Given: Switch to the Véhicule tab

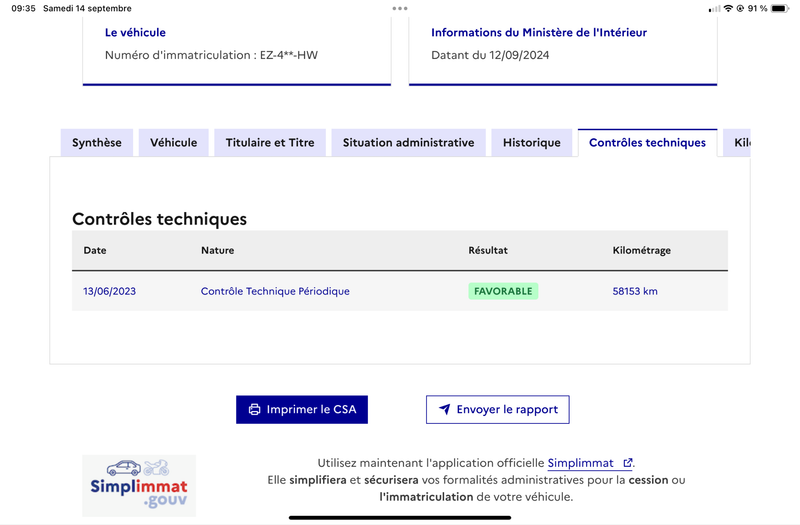Looking at the screenshot, I should (x=173, y=143).
